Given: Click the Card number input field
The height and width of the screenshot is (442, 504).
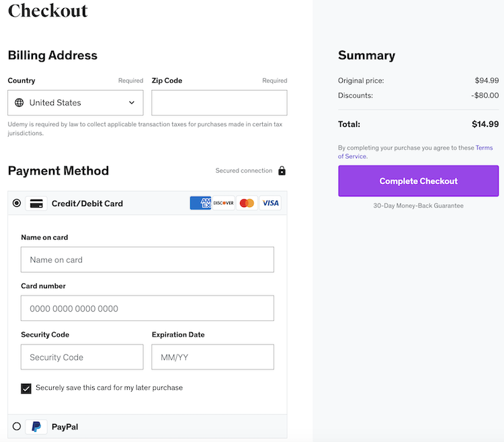Looking at the screenshot, I should click(147, 308).
